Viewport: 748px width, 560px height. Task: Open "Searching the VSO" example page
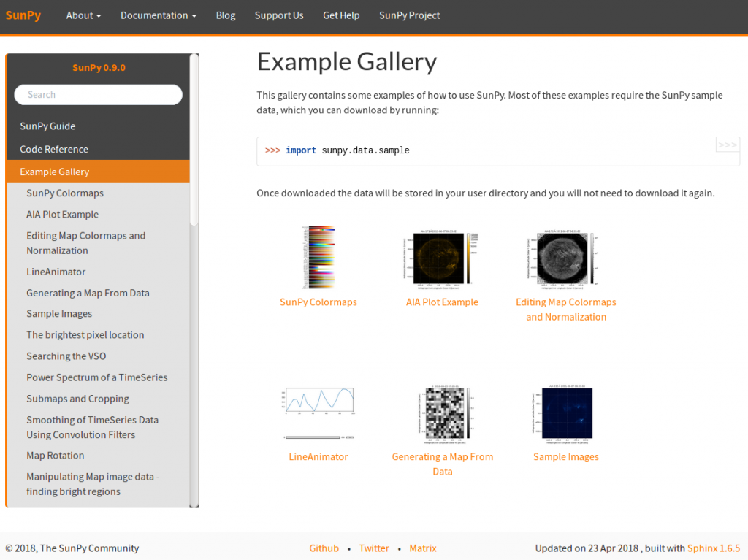66,356
